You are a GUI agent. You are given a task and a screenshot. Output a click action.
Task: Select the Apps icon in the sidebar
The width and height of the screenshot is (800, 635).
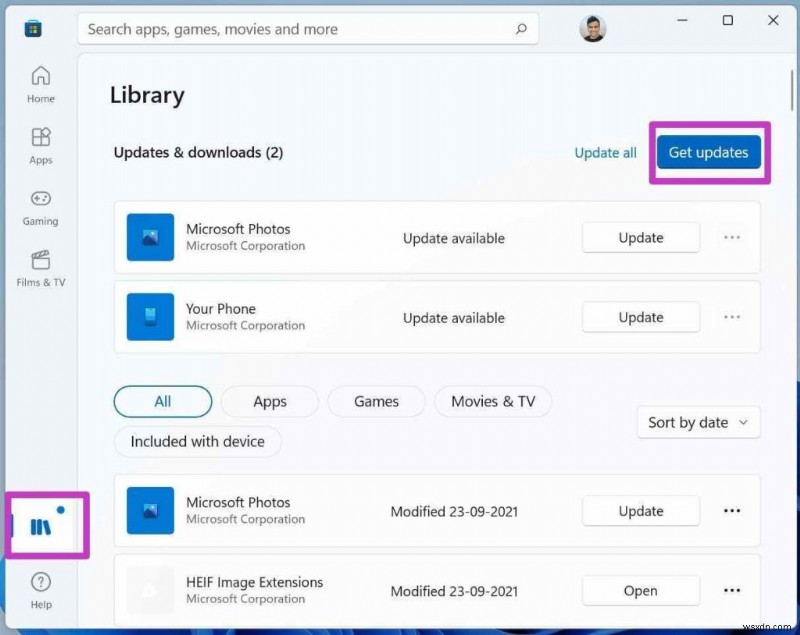click(40, 146)
